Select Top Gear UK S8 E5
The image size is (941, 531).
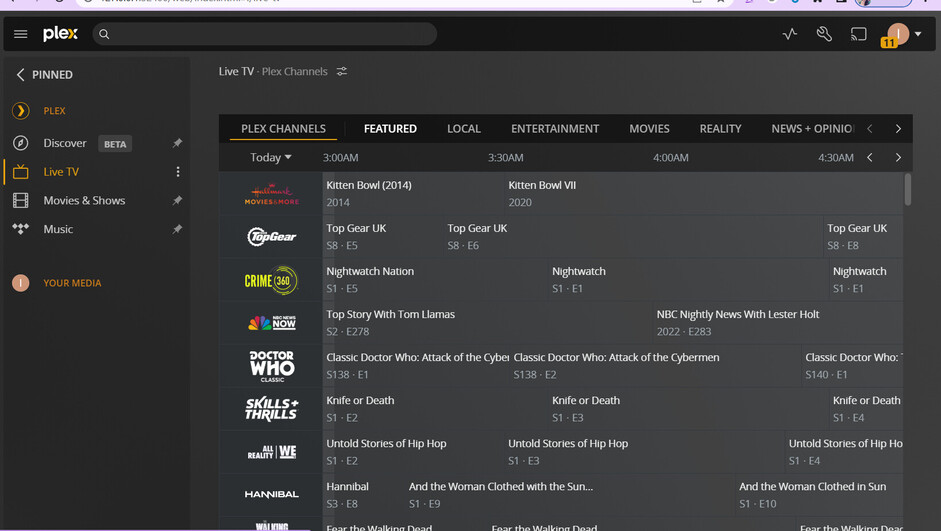coord(383,236)
